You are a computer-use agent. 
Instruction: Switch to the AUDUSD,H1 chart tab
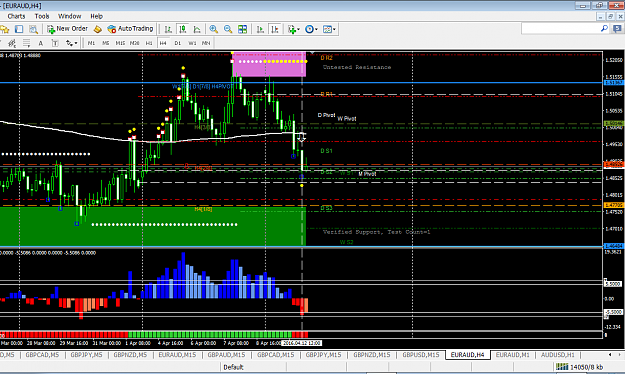point(558,354)
